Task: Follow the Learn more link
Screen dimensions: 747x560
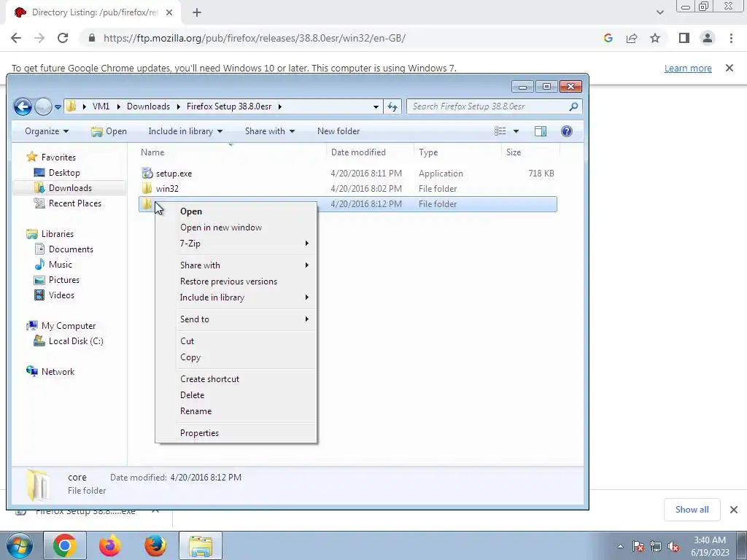Action: tap(688, 68)
